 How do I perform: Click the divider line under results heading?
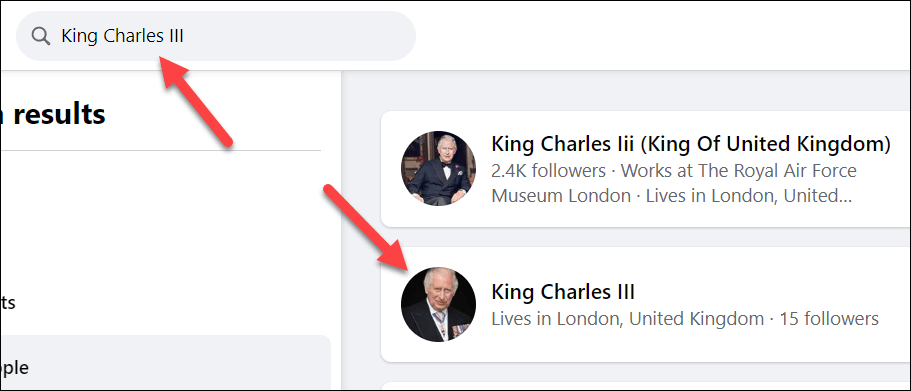click(160, 150)
